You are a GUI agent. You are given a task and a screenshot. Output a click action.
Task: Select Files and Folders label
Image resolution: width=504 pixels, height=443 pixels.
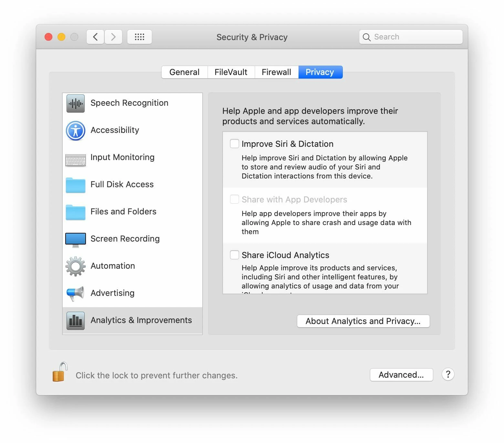click(124, 211)
